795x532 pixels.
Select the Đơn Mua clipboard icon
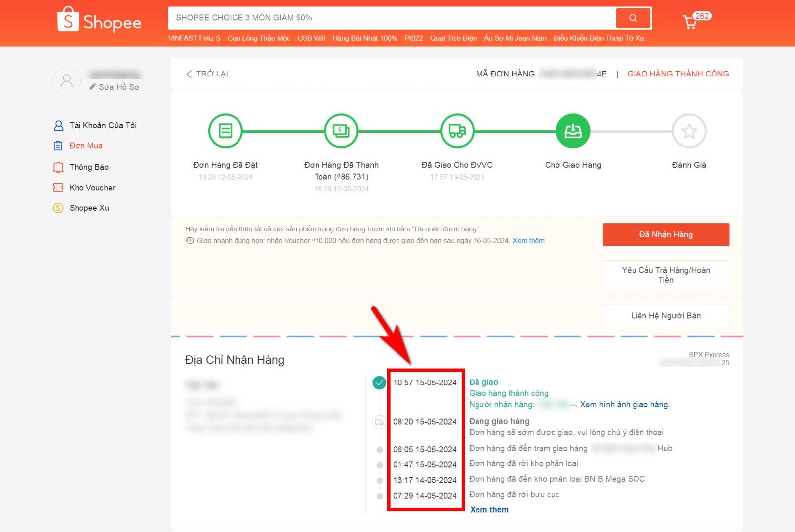pyautogui.click(x=57, y=145)
